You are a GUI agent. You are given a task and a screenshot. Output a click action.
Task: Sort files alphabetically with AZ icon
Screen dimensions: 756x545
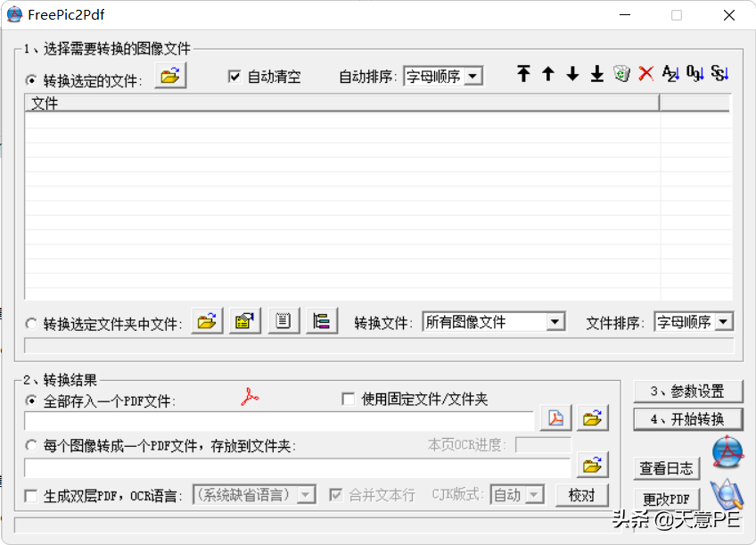click(670, 73)
